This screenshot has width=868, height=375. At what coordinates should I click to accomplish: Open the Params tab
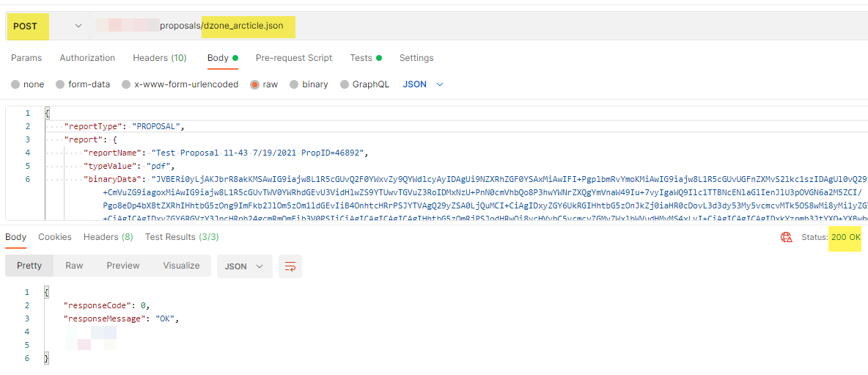tap(26, 57)
